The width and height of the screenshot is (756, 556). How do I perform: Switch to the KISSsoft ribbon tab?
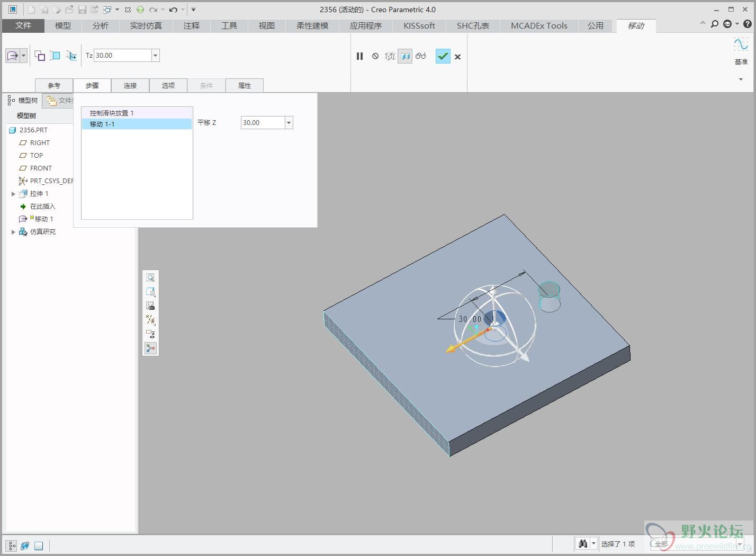(419, 26)
